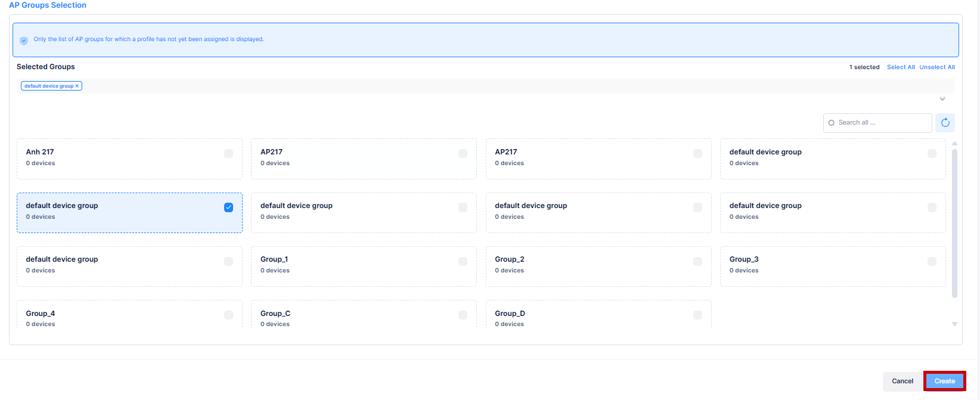Click Unselect All link
Screen dimensions: 980x400
click(936, 67)
